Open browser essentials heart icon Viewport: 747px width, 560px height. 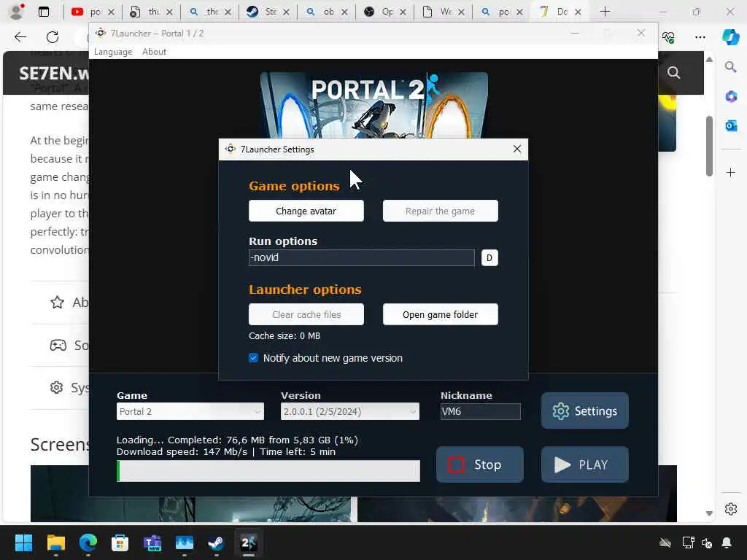668,36
